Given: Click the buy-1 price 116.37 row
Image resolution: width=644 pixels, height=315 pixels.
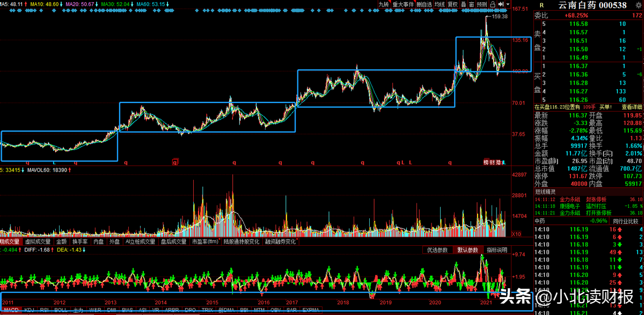Looking at the screenshot, I should coord(589,66).
